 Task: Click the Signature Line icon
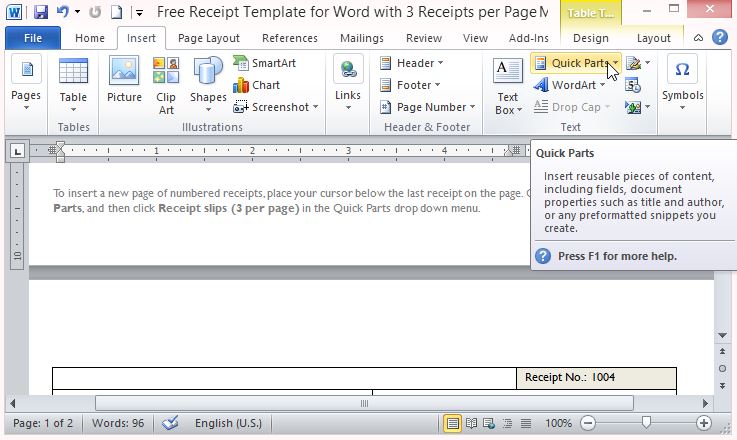click(634, 63)
